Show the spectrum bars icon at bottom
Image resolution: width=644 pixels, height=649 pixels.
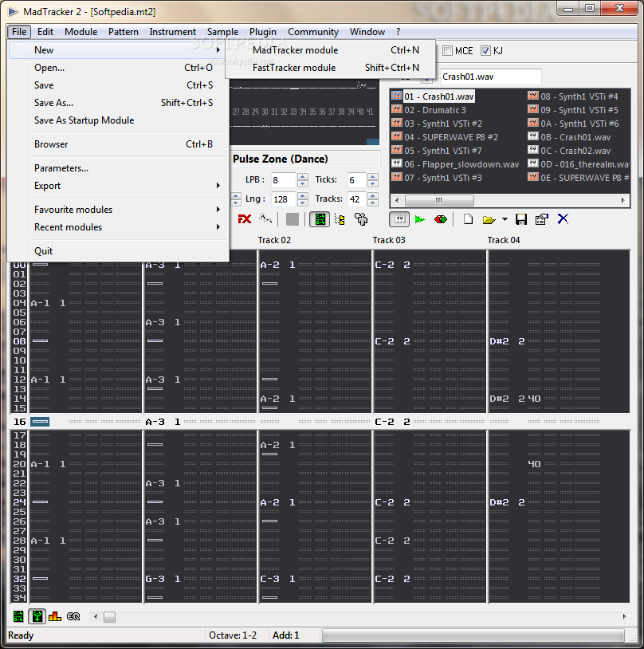click(55, 616)
